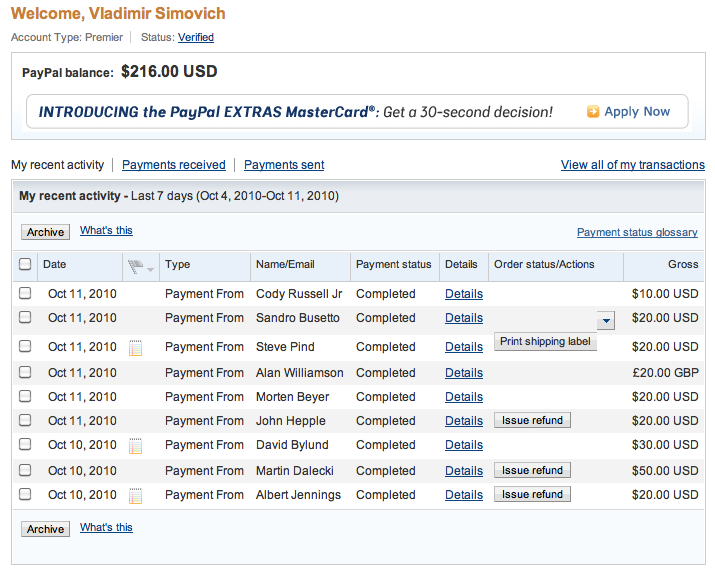Issue refund for John Hepple payment
The height and width of the screenshot is (576, 715).
(x=532, y=420)
